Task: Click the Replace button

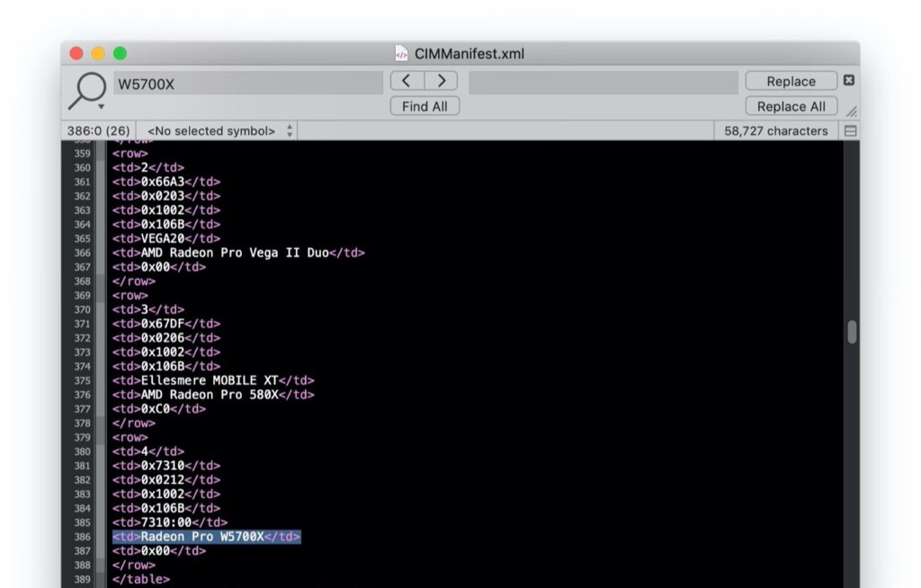Action: [x=790, y=80]
